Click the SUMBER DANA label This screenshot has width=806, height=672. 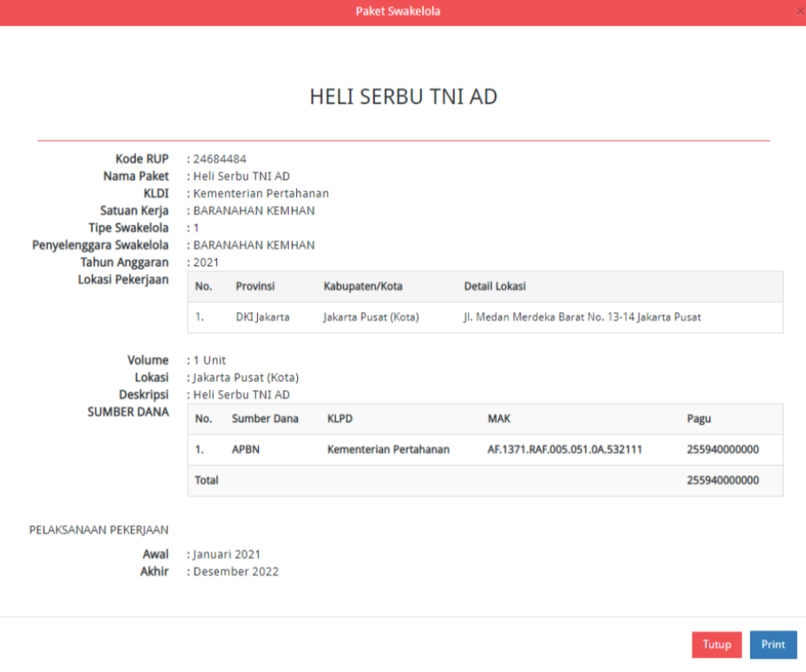pos(128,412)
